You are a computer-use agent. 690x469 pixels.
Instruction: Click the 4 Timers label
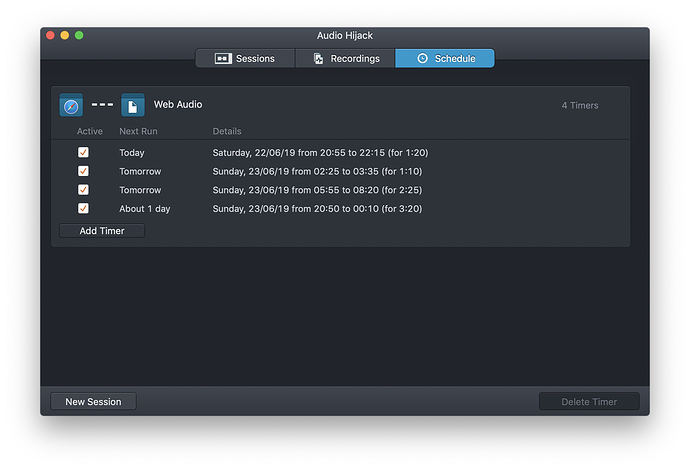[580, 106]
